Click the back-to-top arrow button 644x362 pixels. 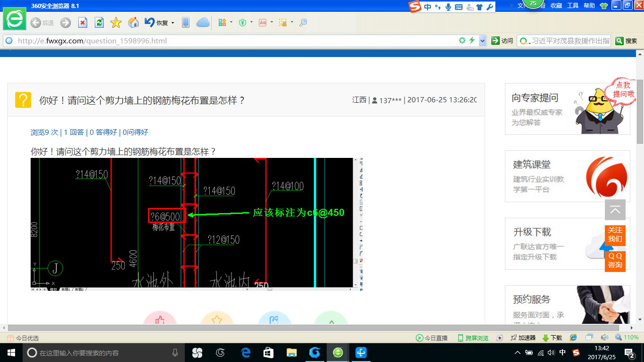click(x=615, y=210)
